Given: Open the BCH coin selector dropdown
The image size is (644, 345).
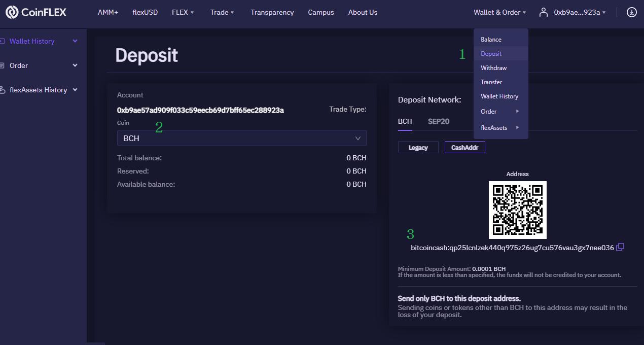Looking at the screenshot, I should click(241, 138).
